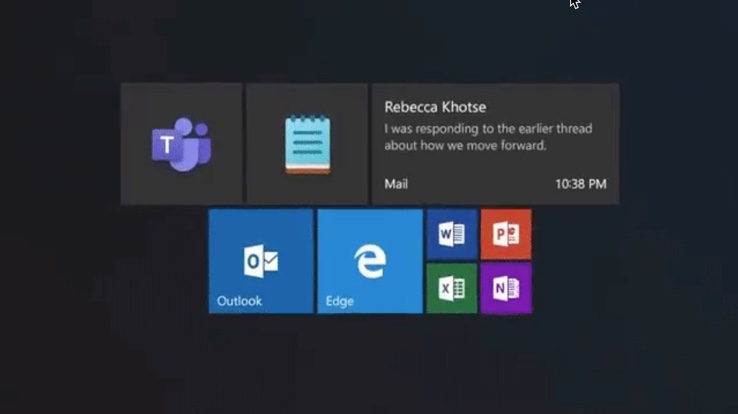Viewport: 738px width, 414px height.
Task: Open the Mail notification from Rebecca Khotse
Action: coord(496,144)
